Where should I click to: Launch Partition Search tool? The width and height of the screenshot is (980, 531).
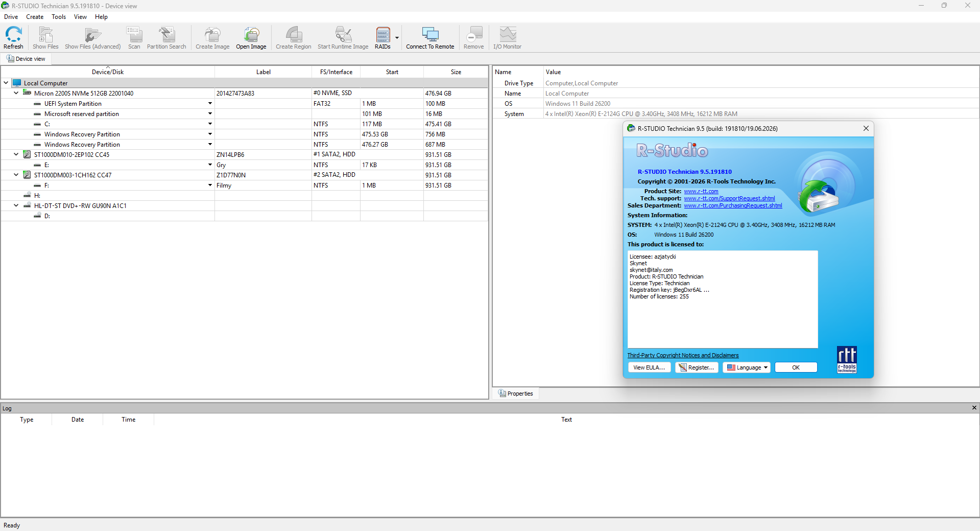[x=166, y=38]
